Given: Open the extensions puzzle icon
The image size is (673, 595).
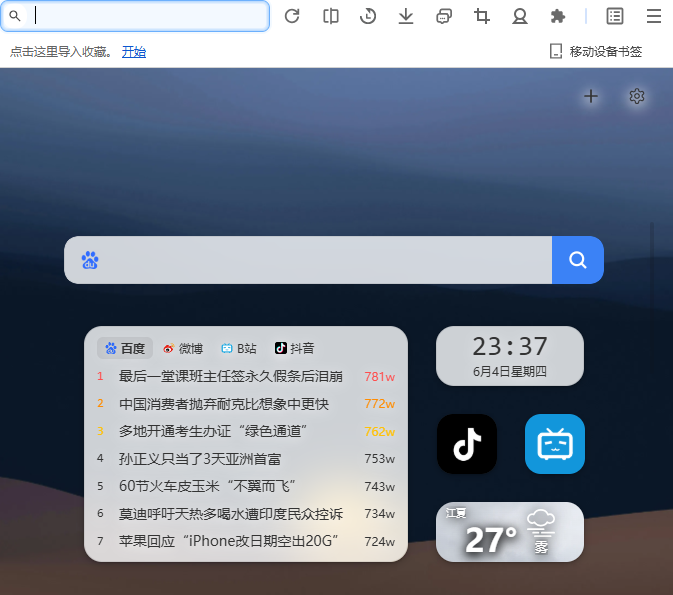Looking at the screenshot, I should coord(558,16).
